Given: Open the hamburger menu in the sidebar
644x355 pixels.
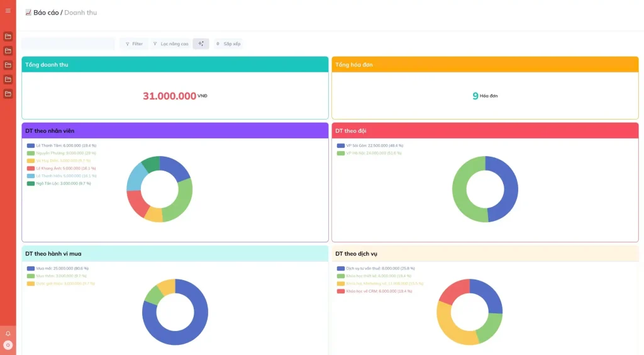Looking at the screenshot, I should pyautogui.click(x=8, y=11).
